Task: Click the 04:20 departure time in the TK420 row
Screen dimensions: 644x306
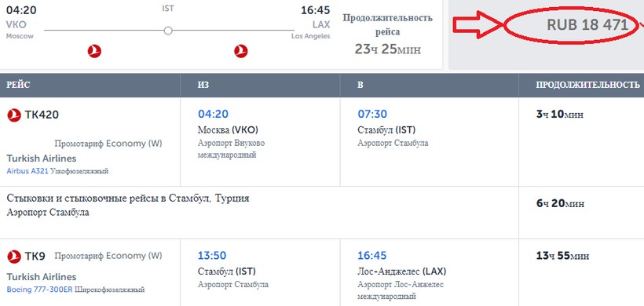Action: pyautogui.click(x=213, y=114)
